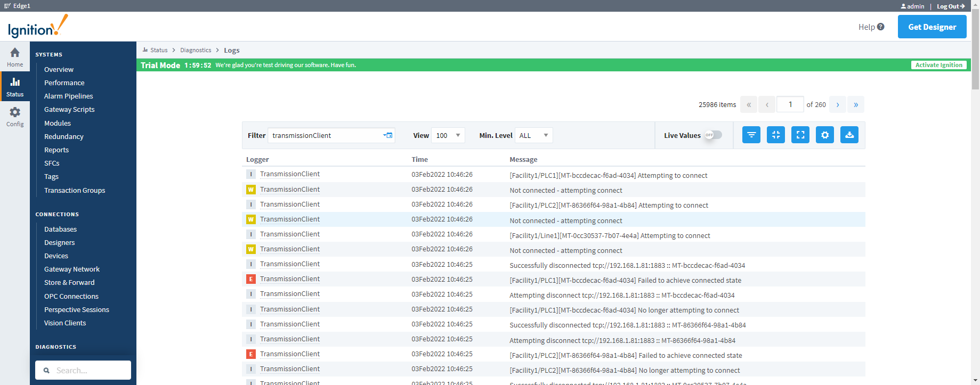This screenshot has height=385, width=980.
Task: Open Vision Clients page
Action: pyautogui.click(x=65, y=323)
